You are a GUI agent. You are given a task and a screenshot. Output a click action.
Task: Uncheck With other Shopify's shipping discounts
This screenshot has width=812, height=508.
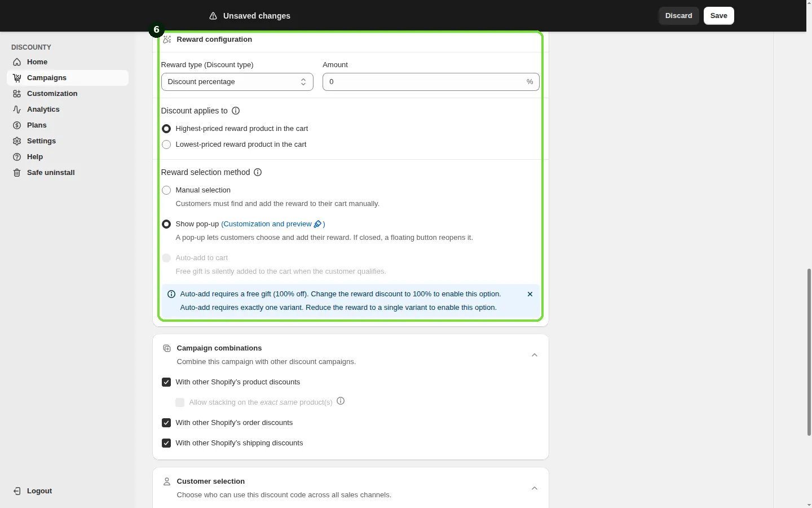(x=166, y=443)
